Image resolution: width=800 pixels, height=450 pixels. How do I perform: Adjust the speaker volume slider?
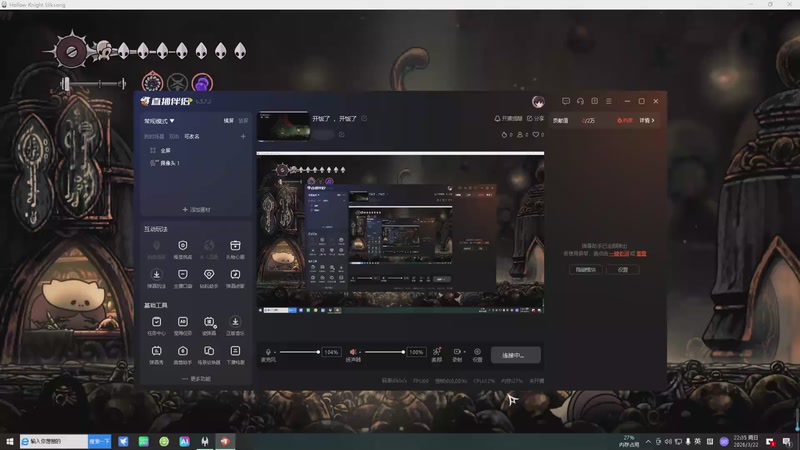click(384, 352)
